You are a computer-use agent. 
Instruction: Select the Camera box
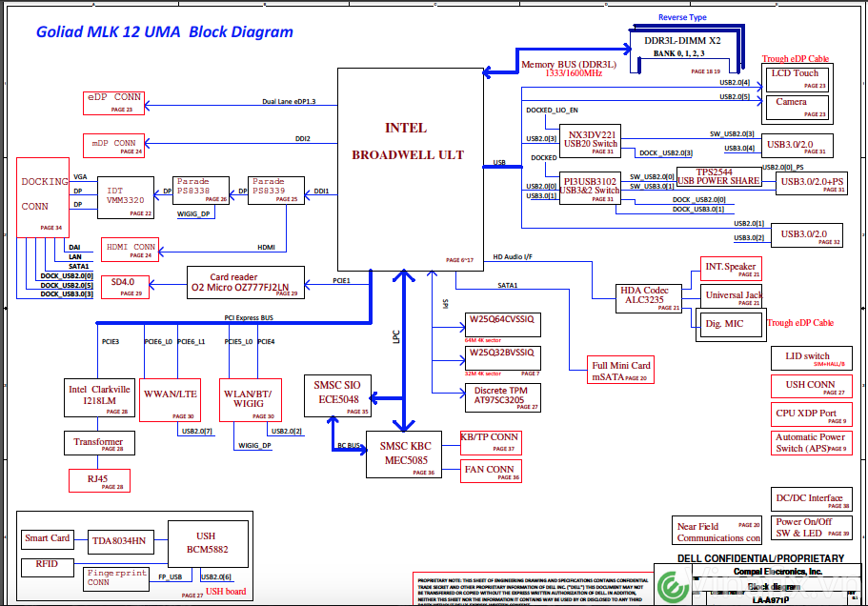(797, 108)
